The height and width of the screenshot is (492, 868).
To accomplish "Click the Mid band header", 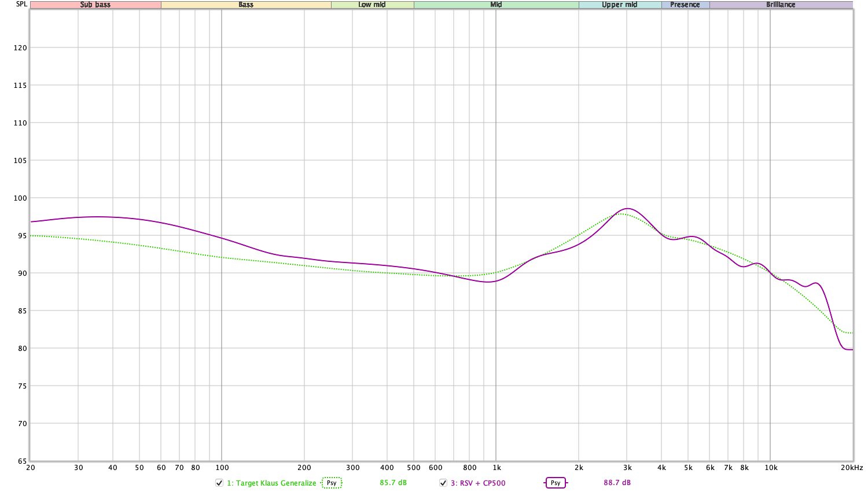I will click(x=496, y=5).
